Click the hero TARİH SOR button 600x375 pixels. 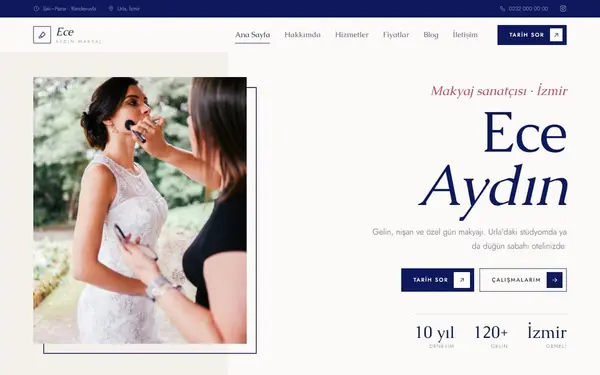(437, 280)
